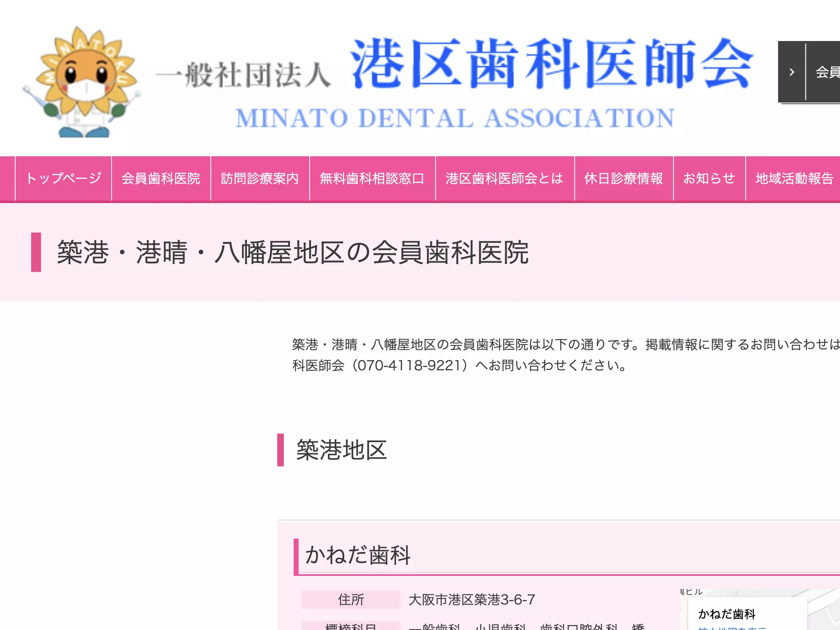Open the 休日診療情報 menu item

point(624,178)
